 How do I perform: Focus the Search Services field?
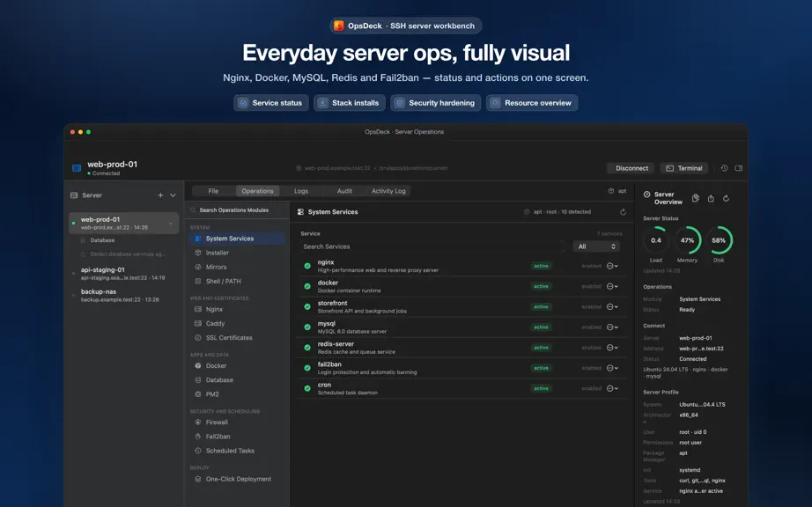click(433, 246)
